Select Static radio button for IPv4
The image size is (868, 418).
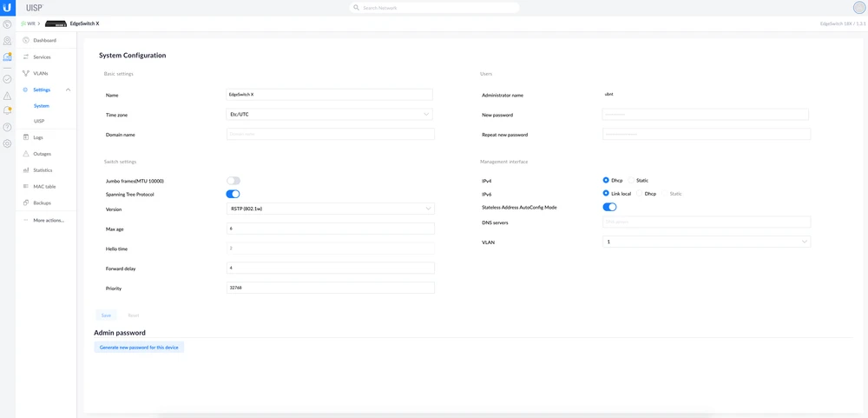click(x=632, y=181)
